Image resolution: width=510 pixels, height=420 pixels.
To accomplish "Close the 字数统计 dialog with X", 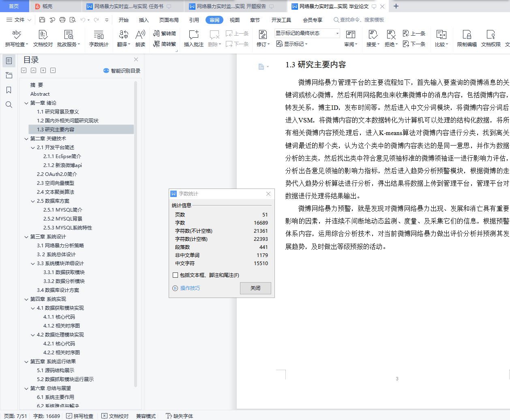I will [268, 194].
